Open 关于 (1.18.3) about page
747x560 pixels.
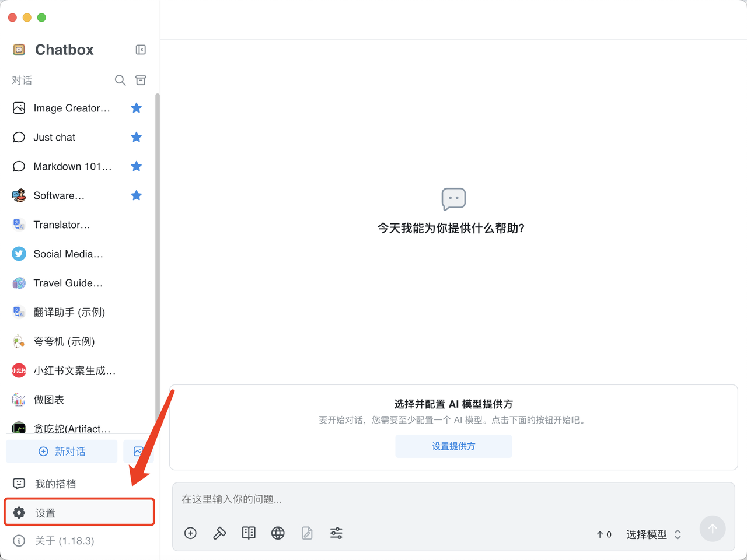64,541
